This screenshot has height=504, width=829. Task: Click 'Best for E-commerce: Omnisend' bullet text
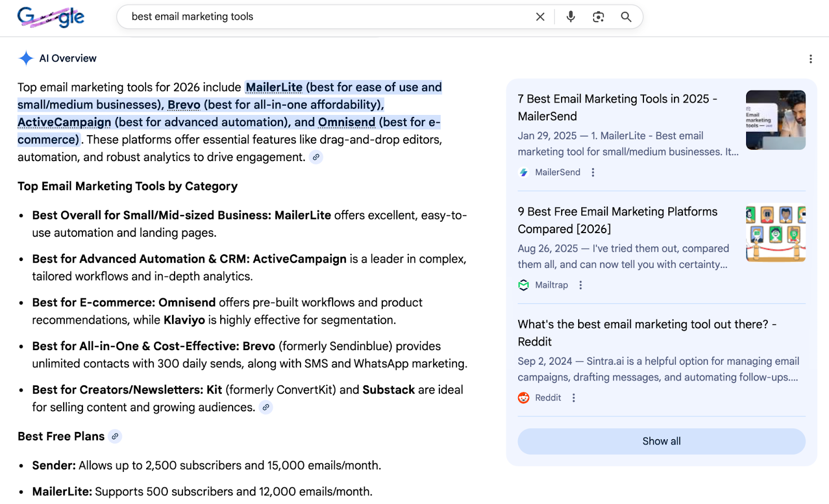(124, 303)
